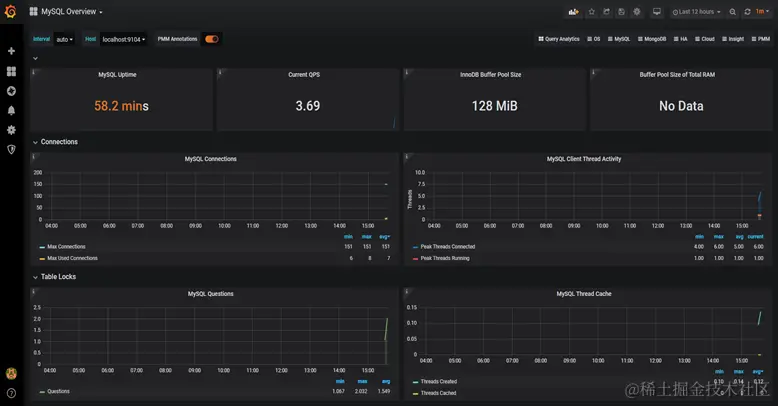Screen dimensions: 778x406
Task: Open the Query Analytics link menu
Action: (x=559, y=39)
